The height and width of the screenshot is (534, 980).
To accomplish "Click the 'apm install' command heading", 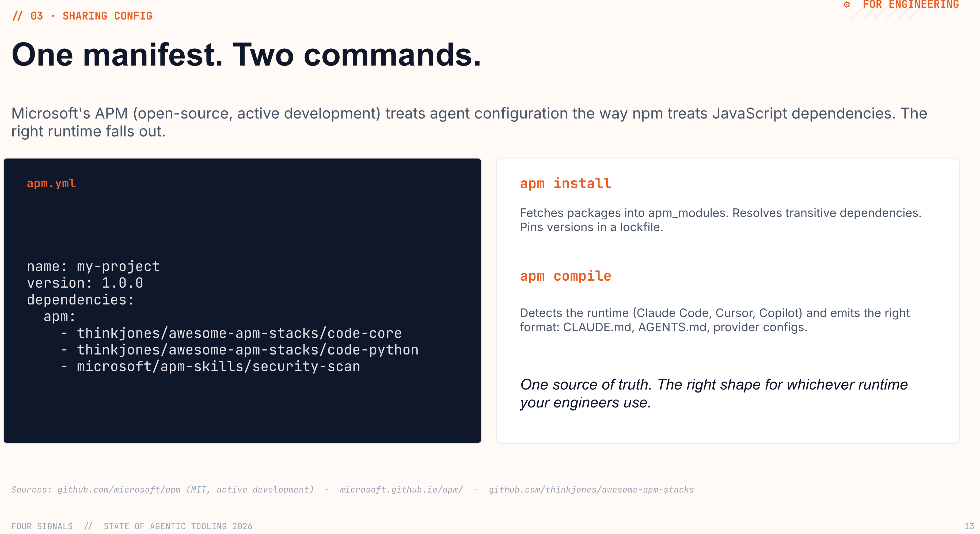I will coord(566,183).
